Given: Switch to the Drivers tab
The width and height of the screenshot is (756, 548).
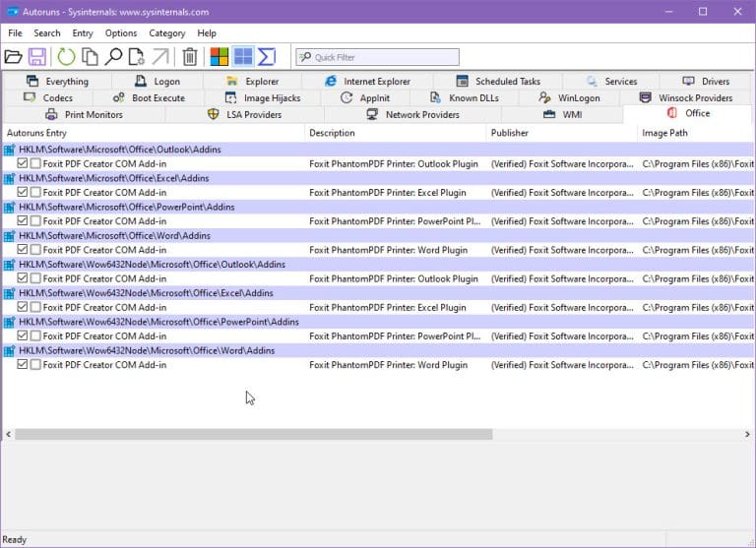Looking at the screenshot, I should point(706,81).
